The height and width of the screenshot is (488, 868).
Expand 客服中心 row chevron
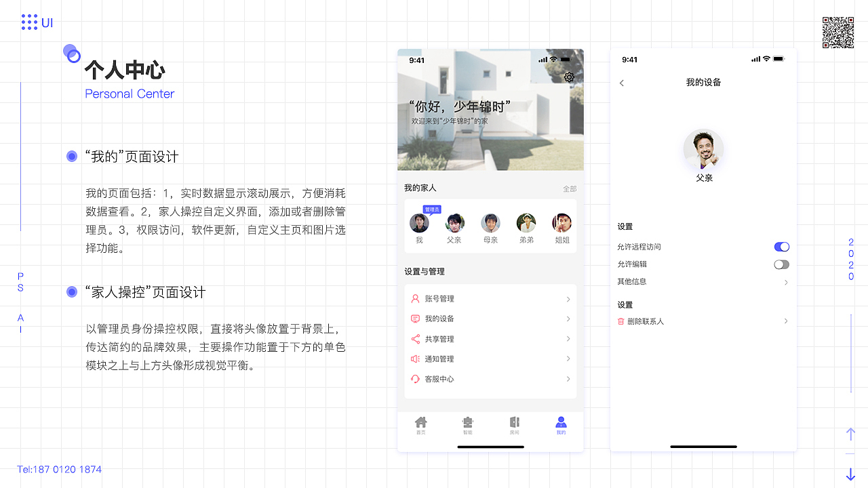[x=568, y=379]
